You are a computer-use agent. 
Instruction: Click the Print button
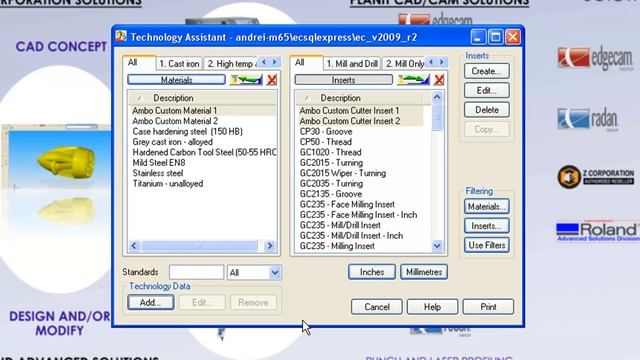[488, 307]
